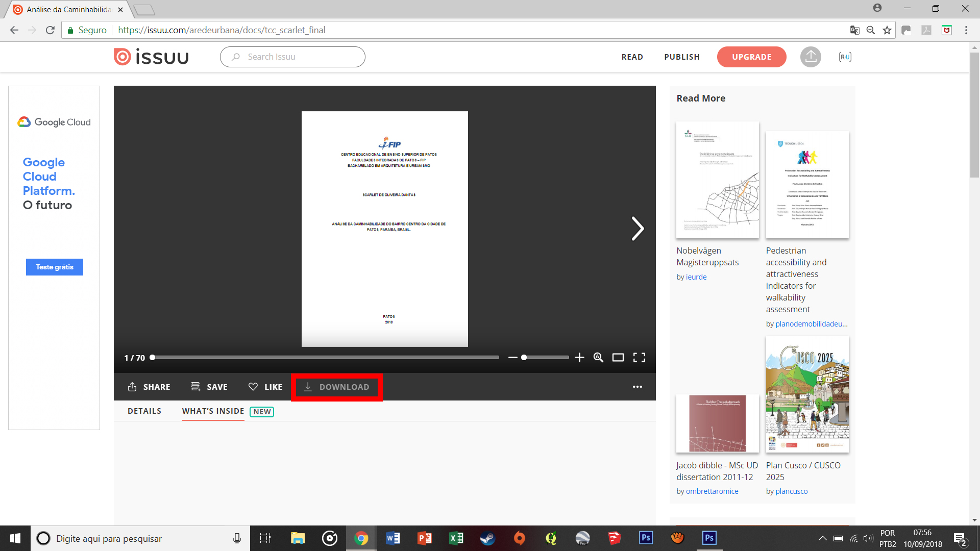Image resolution: width=980 pixels, height=551 pixels.
Task: Open the user profile avatar menu
Action: point(845,57)
